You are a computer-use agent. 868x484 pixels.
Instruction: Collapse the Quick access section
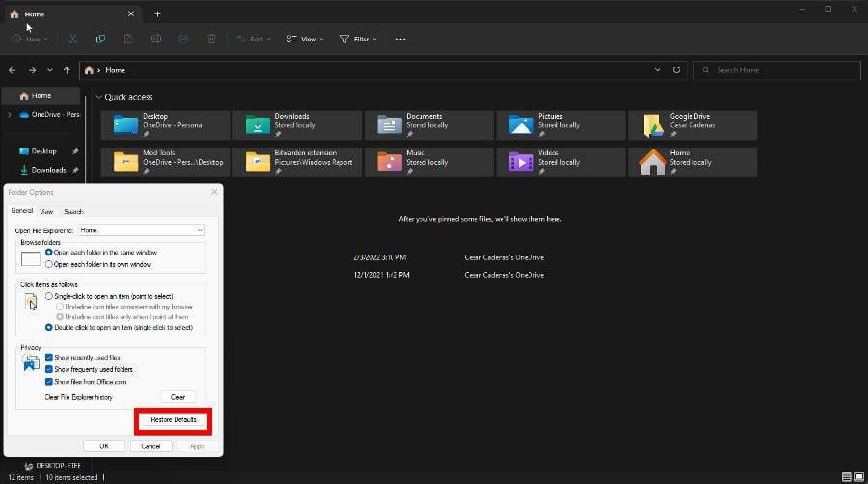99,97
